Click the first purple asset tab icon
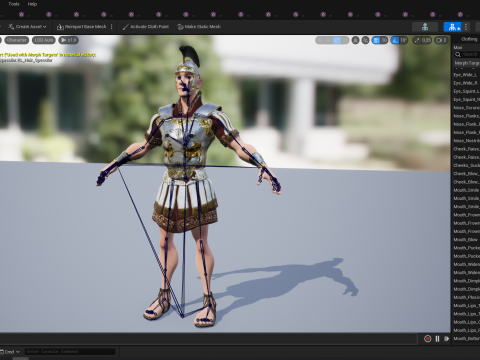480x360 pixels. (21, 14)
